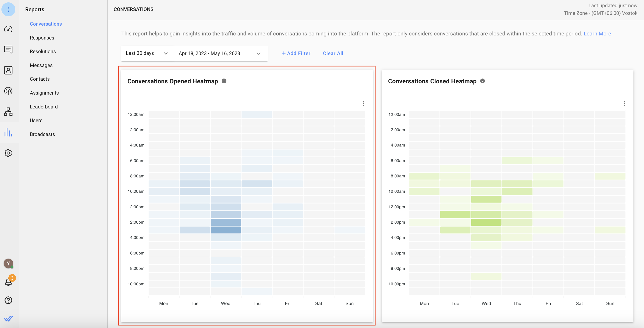Click the Add Filter button

click(296, 53)
